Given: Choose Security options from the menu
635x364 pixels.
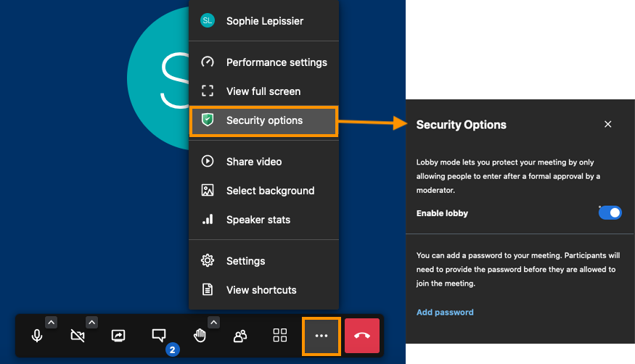Looking at the screenshot, I should pos(263,120).
